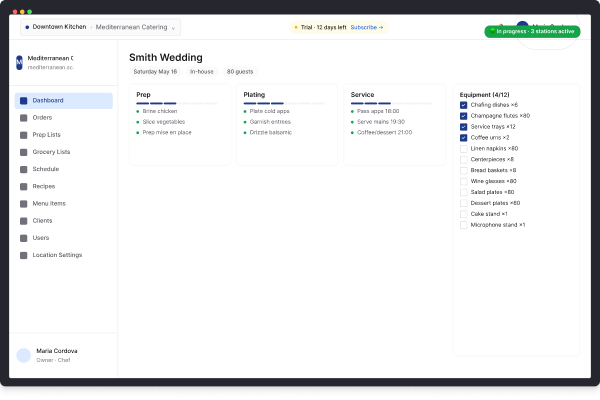Click the Orders sidebar icon
This screenshot has width=600, height=400.
click(24, 118)
